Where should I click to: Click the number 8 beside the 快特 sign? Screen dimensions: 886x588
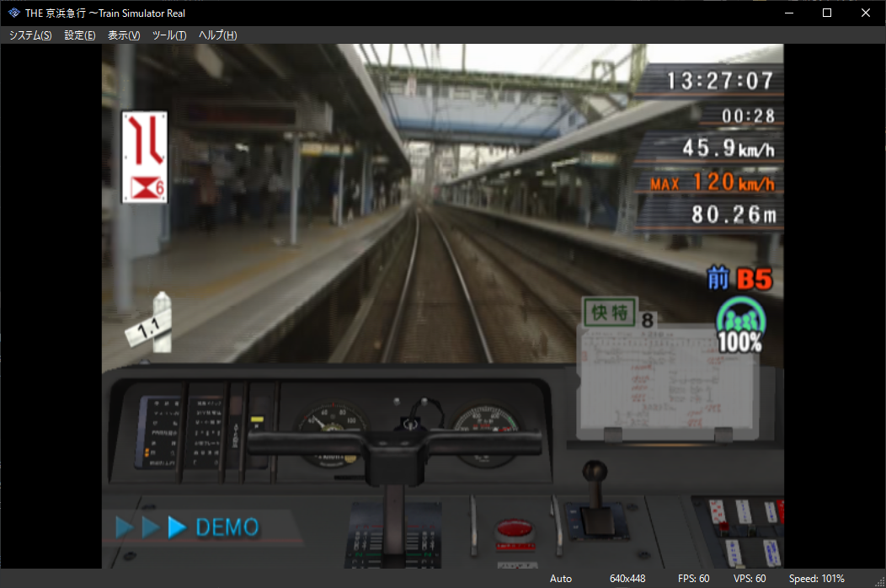point(648,321)
